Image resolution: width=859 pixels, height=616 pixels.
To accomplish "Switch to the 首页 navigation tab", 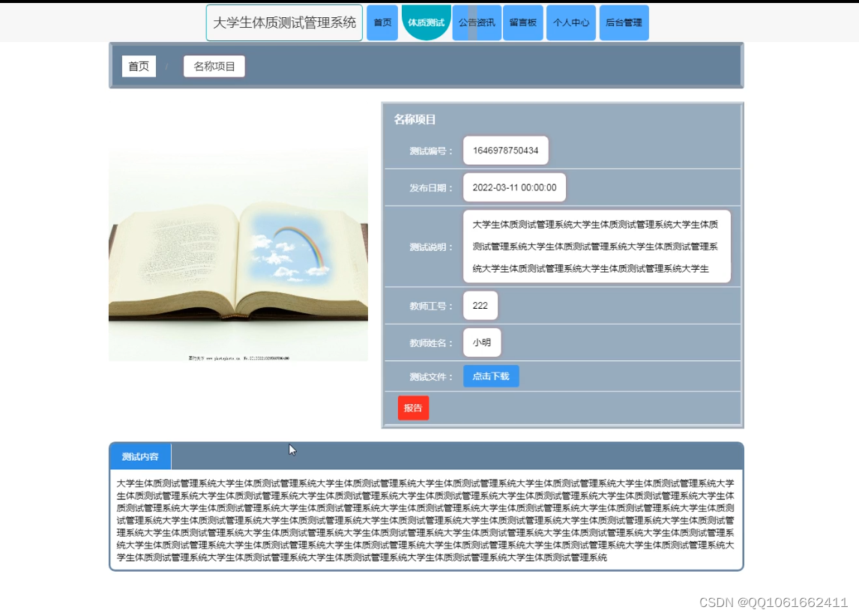I will (382, 22).
